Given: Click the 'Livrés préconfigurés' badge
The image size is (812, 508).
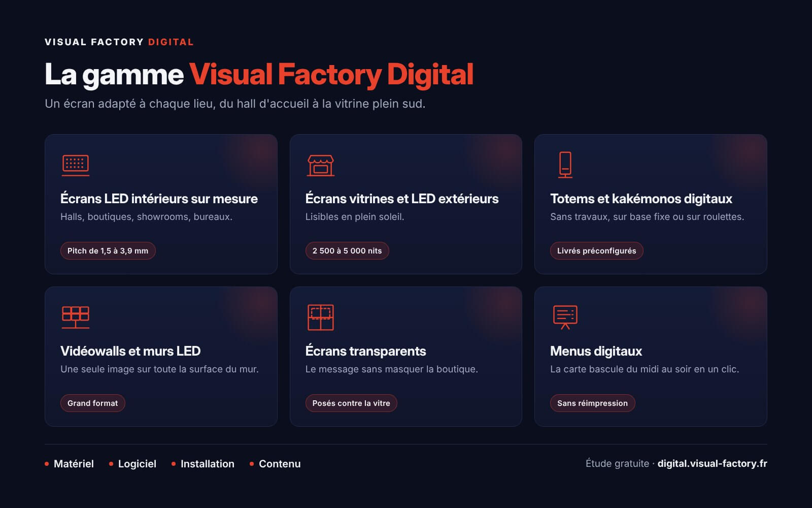Looking at the screenshot, I should click(596, 250).
